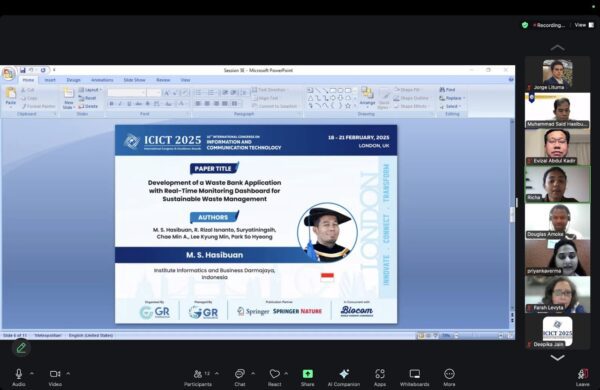The width and height of the screenshot is (600, 390).
Task: Expand the chevron next to Participants
Action: pyautogui.click(x=217, y=373)
